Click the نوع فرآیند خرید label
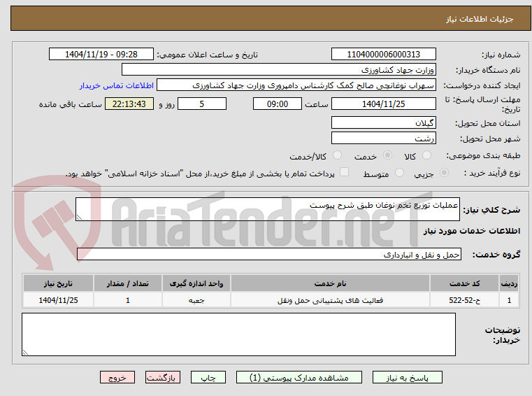The height and width of the screenshot is (396, 532). coord(492,173)
